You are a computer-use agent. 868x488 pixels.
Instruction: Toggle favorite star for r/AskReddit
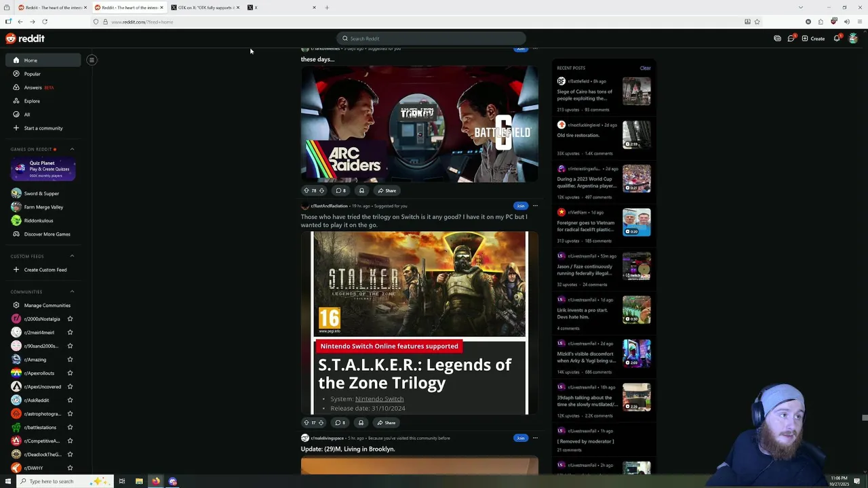(x=70, y=400)
